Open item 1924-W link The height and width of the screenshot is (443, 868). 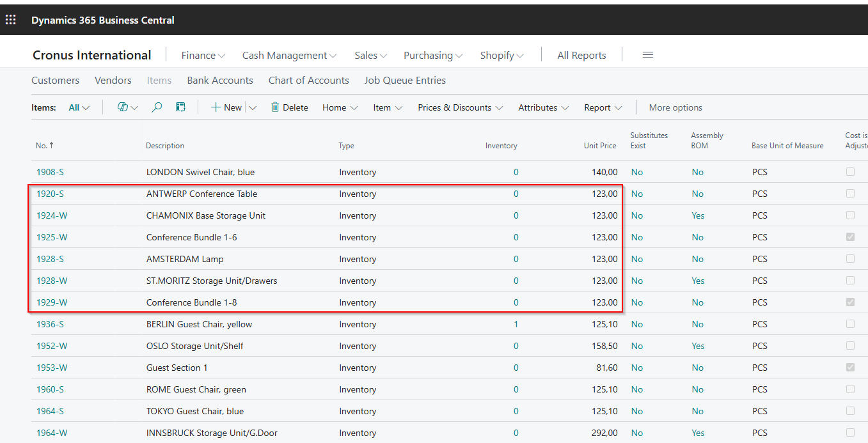pyautogui.click(x=52, y=215)
